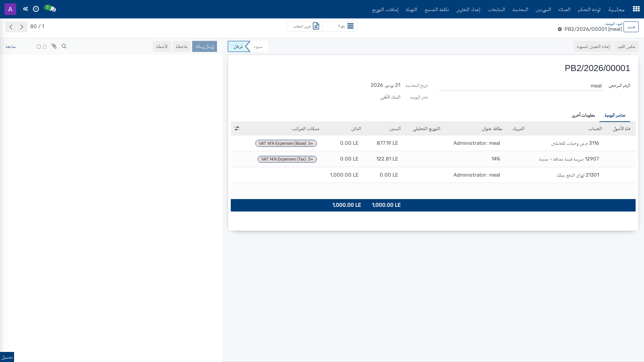
Task: Open the activities clock icon
Action: tap(36, 9)
